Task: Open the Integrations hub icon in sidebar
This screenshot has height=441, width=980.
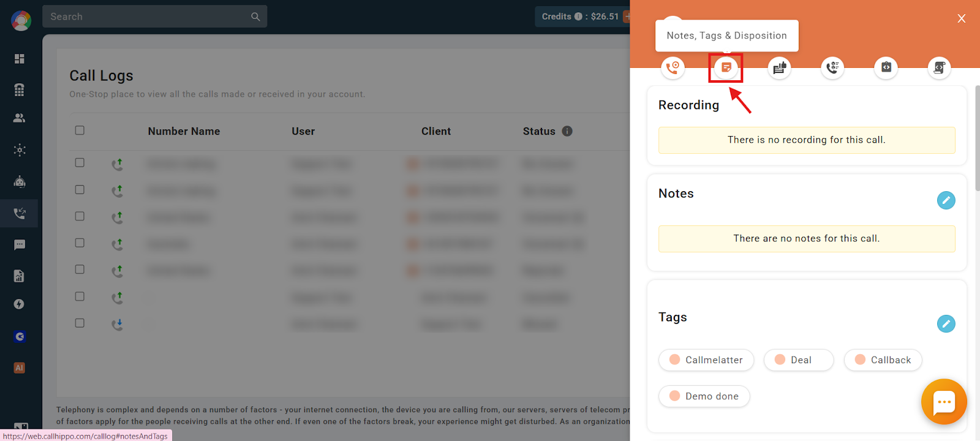Action: 20,150
